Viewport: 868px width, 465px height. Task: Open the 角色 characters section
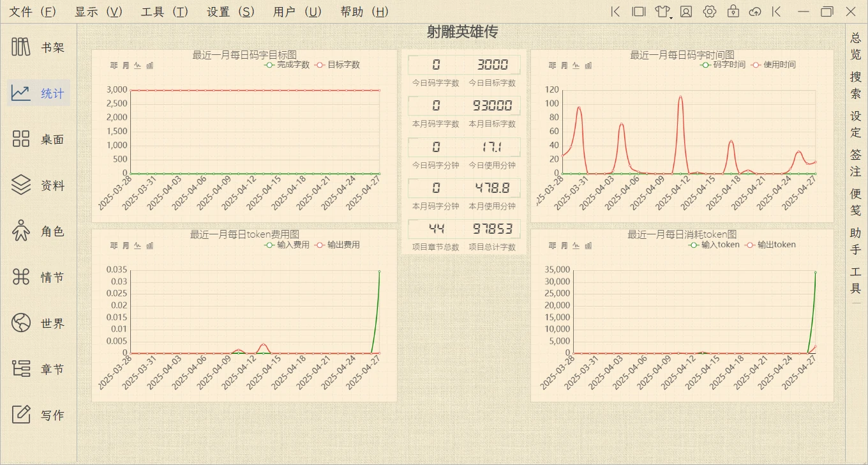(38, 231)
